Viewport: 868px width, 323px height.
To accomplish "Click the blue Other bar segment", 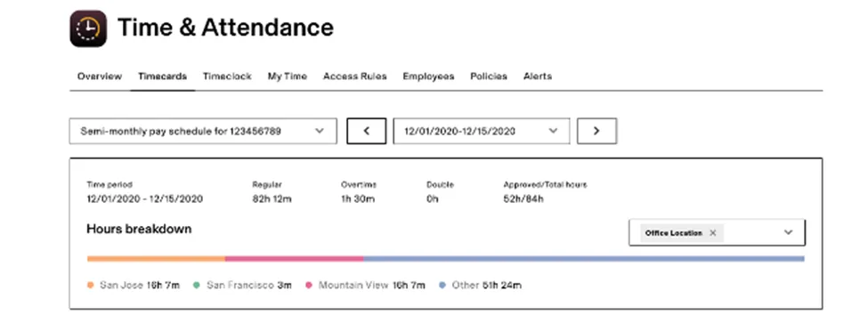I will coord(584,258).
